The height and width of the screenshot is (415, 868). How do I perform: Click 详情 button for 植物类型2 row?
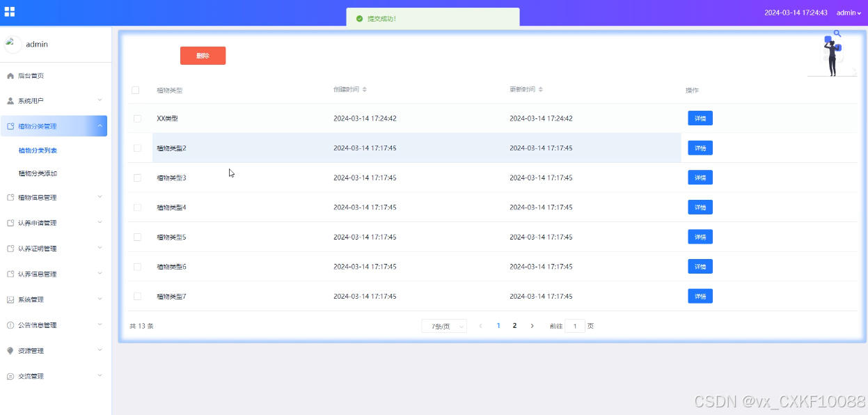(700, 148)
